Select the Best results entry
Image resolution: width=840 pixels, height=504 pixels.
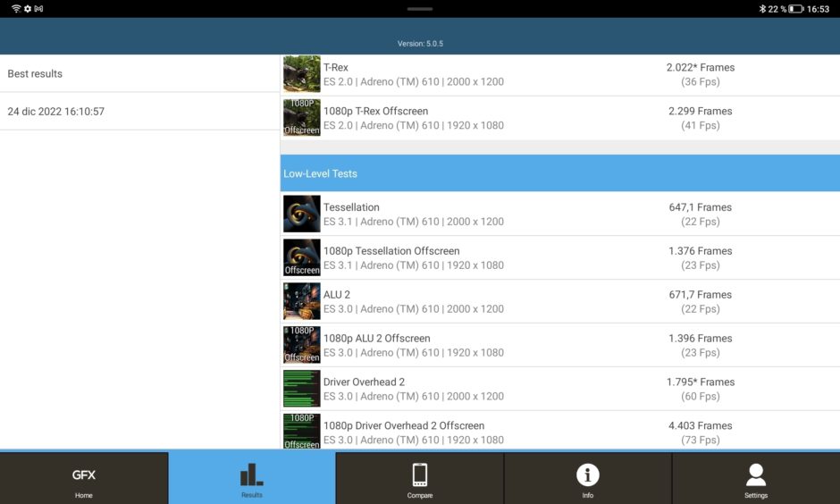tap(139, 73)
